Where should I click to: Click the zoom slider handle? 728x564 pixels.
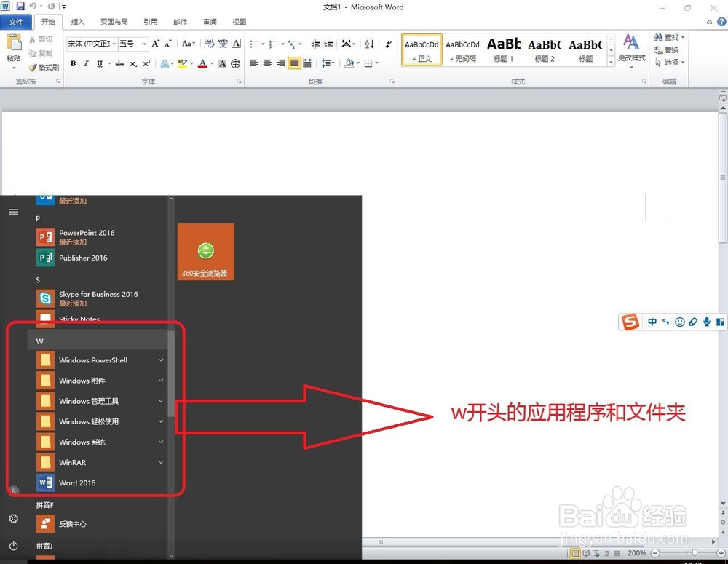(x=695, y=553)
